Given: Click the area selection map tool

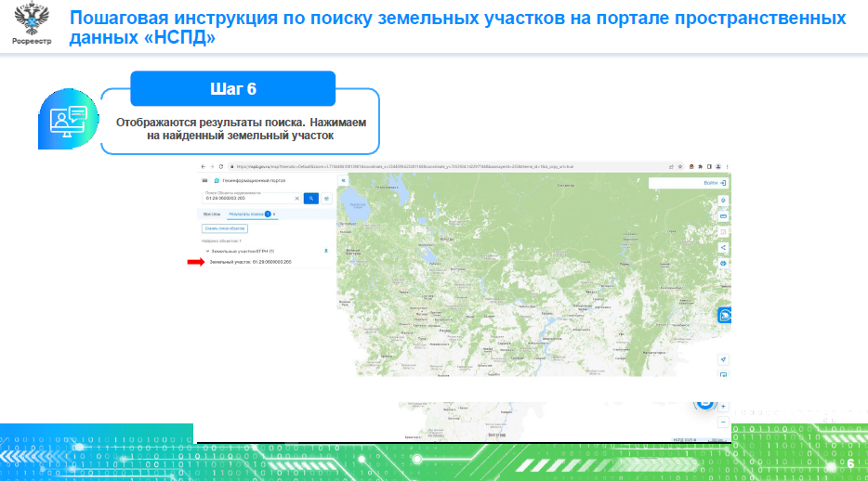Looking at the screenshot, I should coord(723,232).
